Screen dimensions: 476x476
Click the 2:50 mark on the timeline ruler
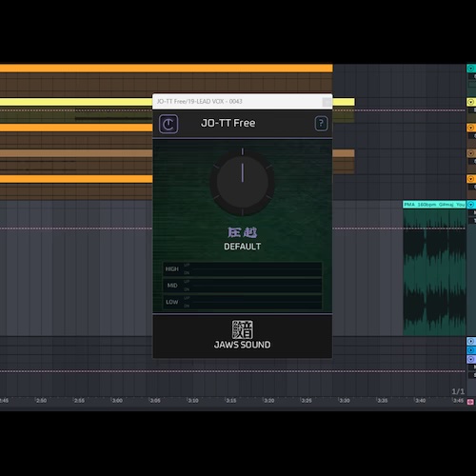point(41,401)
